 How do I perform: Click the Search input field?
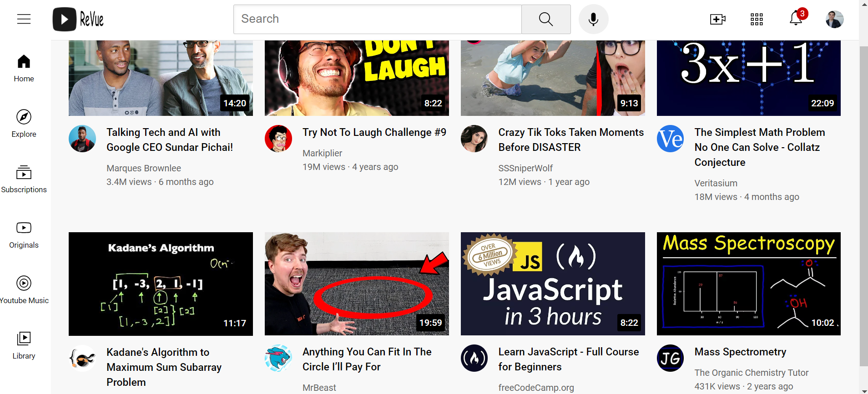click(378, 19)
